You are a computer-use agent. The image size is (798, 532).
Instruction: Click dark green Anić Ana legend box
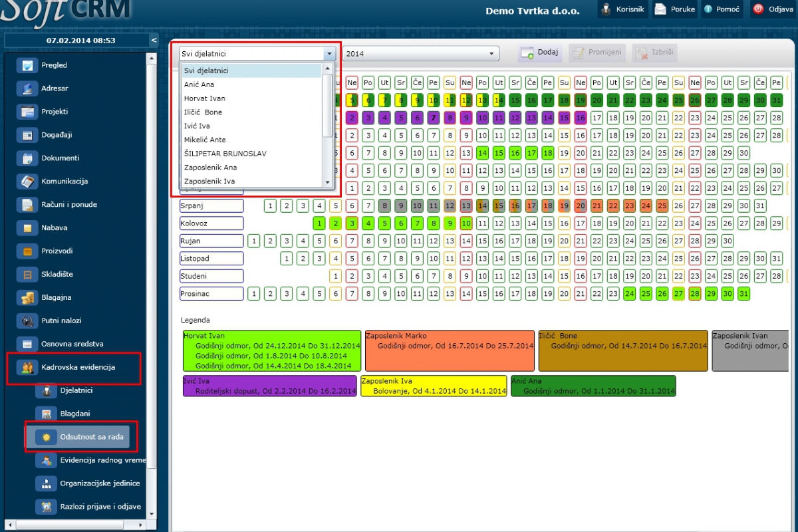(593, 386)
